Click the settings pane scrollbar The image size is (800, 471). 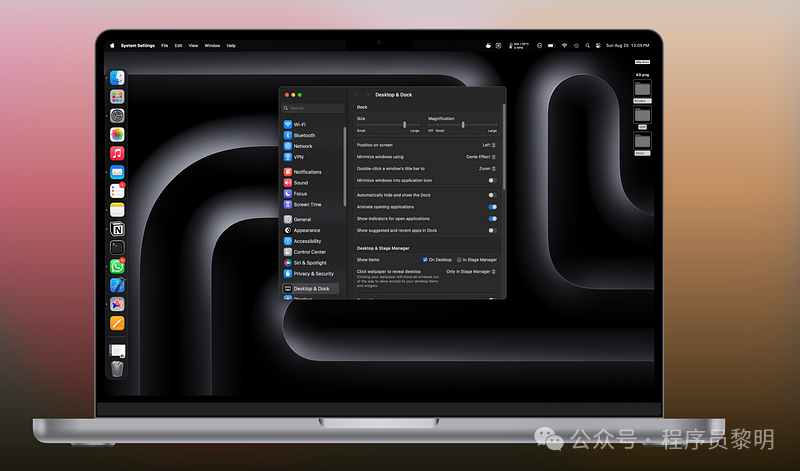(504, 148)
